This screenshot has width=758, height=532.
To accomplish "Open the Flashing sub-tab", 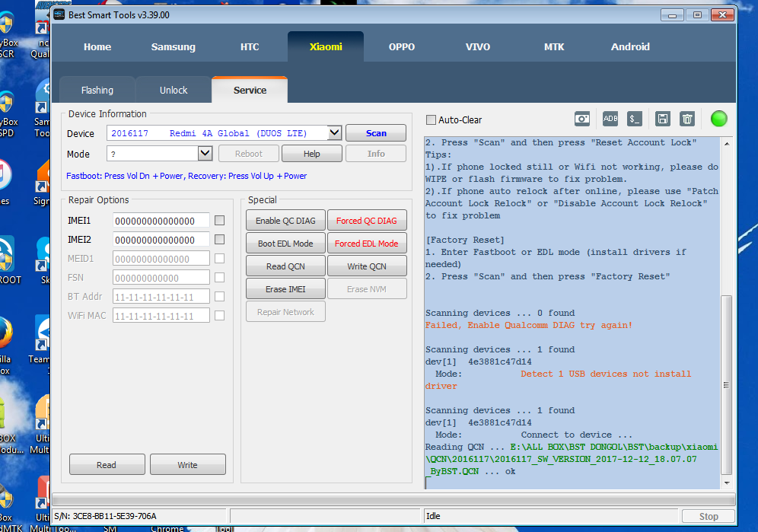I will click(x=97, y=90).
